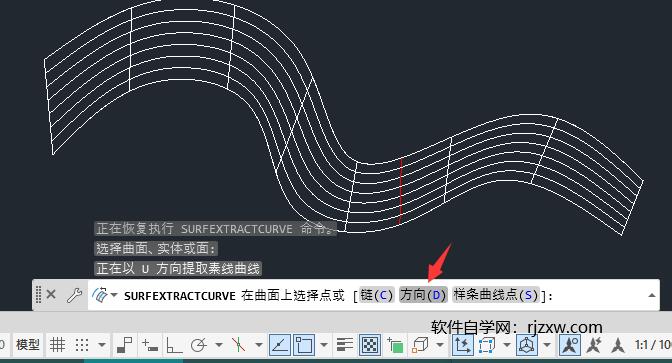The image size is (672, 363).
Task: Toggle polar tracking icon
Action: pyautogui.click(x=198, y=345)
